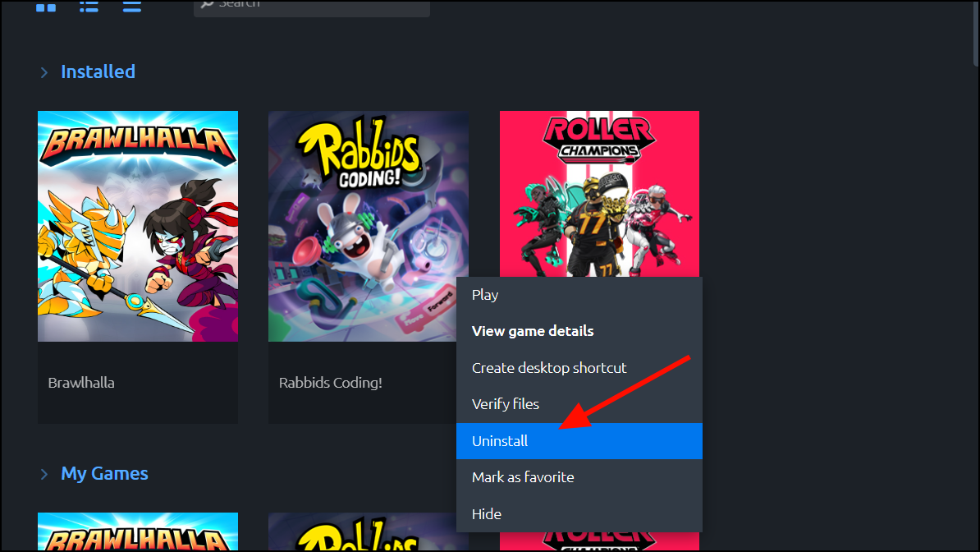Open Rabbids cover under My Games

363,532
